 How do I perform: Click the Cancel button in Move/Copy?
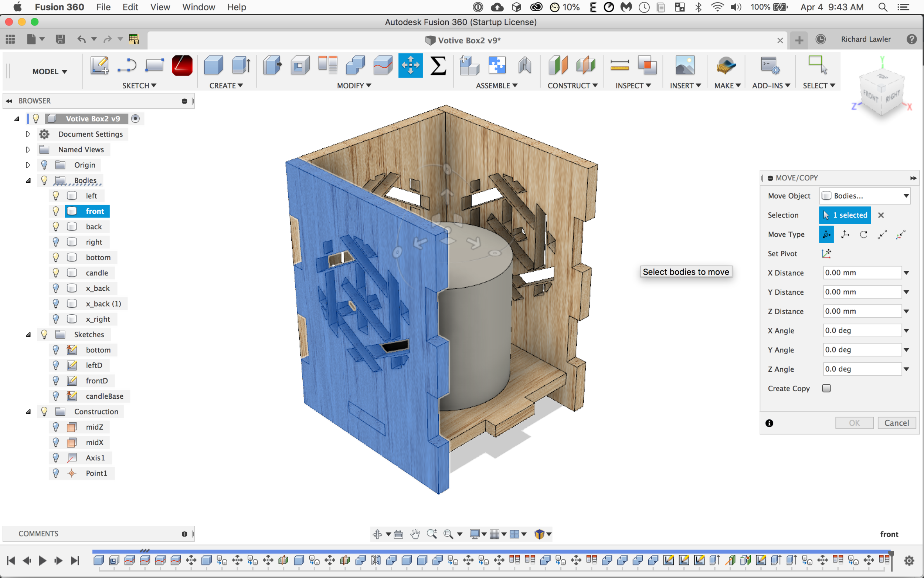click(x=897, y=423)
